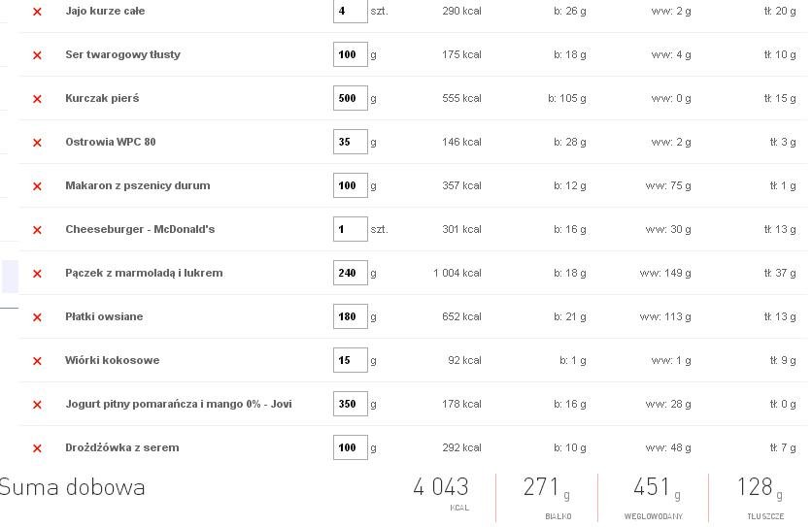Remove Wiórki kokosowe from the list
Viewport: 812px width, 527px height.
(37, 361)
